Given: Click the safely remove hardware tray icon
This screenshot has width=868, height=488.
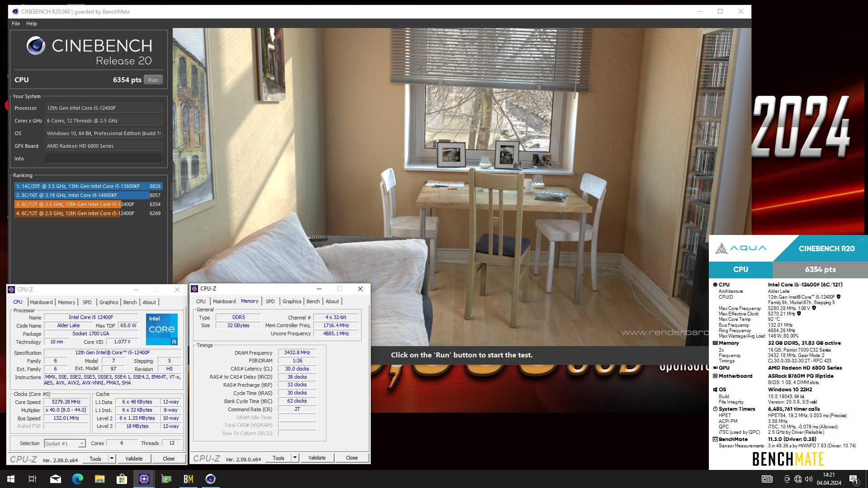Looking at the screenshot, I should tap(787, 479).
